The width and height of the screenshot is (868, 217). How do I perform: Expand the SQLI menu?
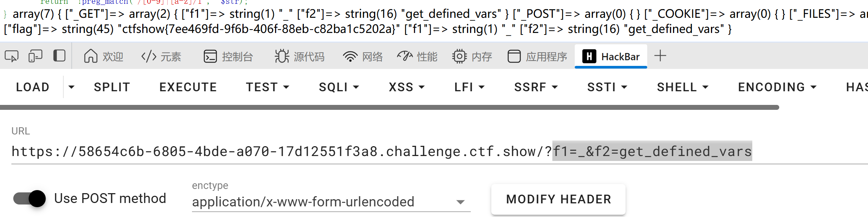339,87
